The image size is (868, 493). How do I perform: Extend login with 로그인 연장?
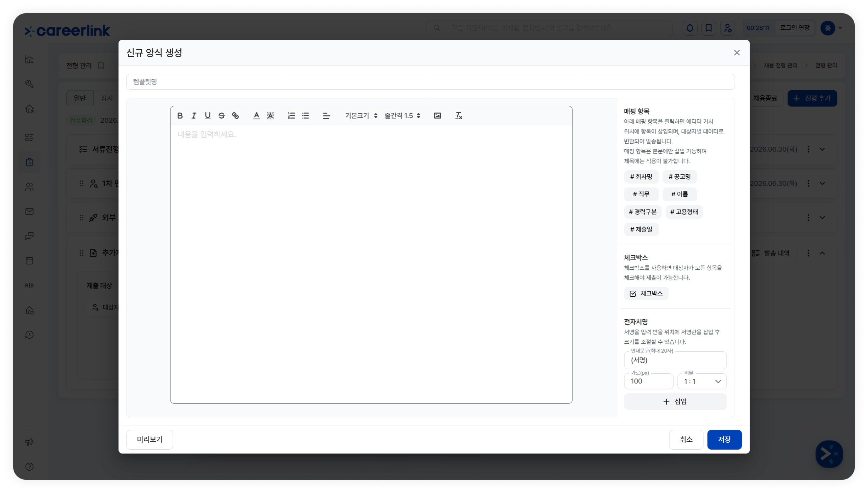click(795, 28)
